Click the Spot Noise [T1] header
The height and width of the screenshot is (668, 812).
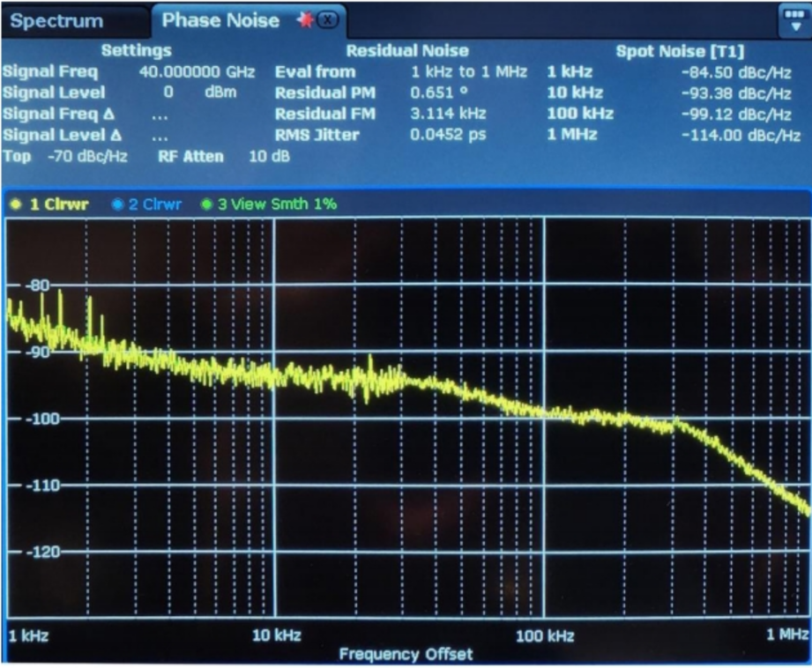680,51
